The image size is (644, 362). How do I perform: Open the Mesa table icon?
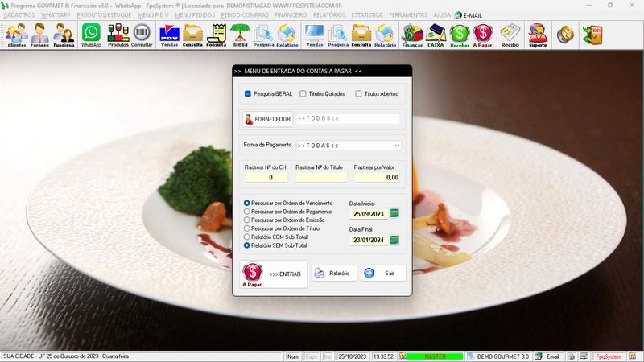tap(240, 35)
